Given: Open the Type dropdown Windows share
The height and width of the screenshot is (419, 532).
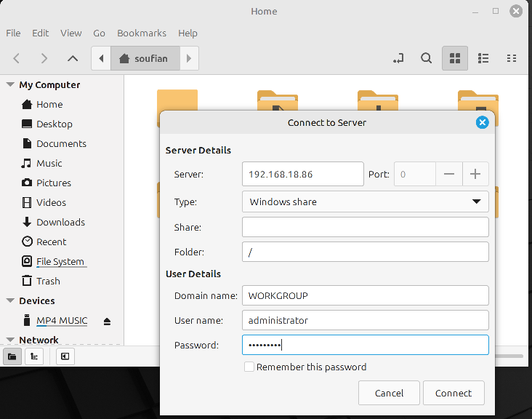Looking at the screenshot, I should pos(365,202).
